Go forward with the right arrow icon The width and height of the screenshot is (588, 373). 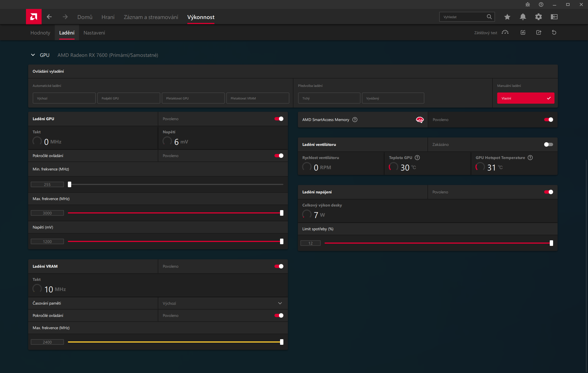pos(65,17)
